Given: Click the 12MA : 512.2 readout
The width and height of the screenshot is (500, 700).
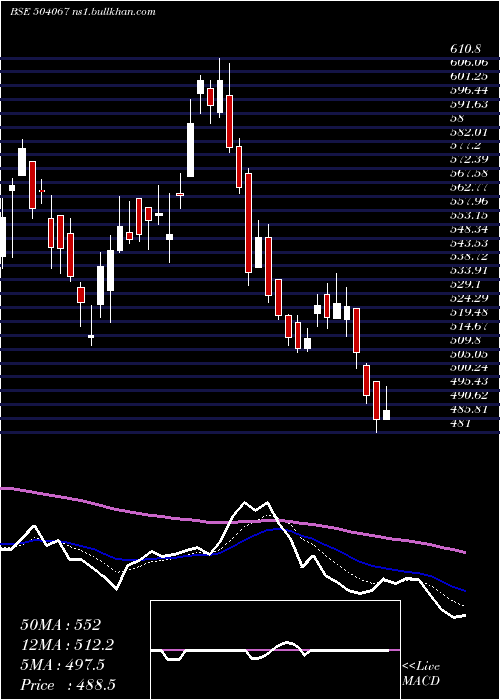Looking at the screenshot, I should coord(67,645).
